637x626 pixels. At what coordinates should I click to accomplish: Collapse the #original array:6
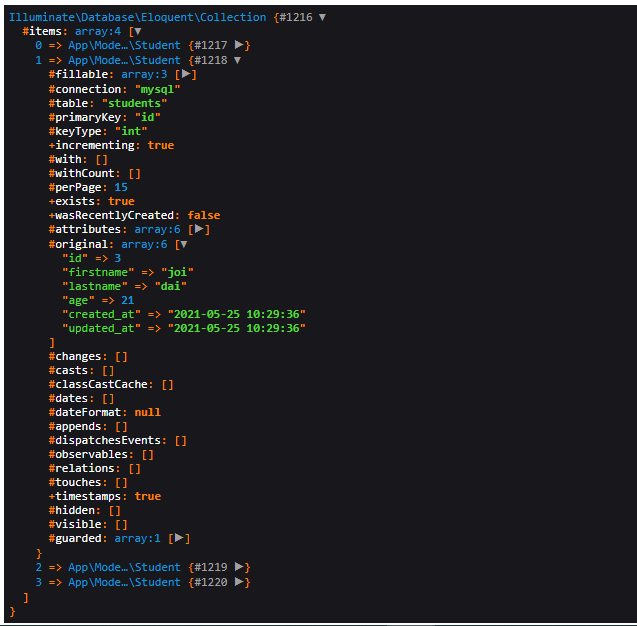point(184,244)
